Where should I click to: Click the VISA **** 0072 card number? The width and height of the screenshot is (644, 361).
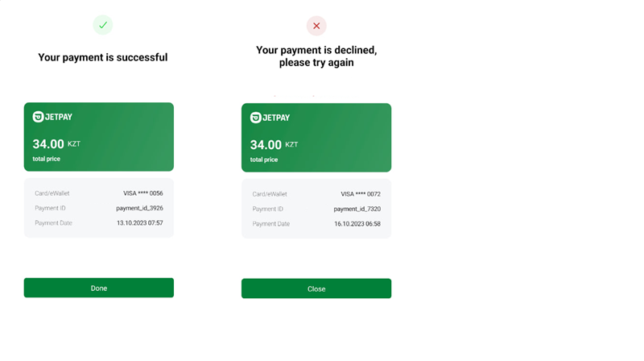pos(361,194)
